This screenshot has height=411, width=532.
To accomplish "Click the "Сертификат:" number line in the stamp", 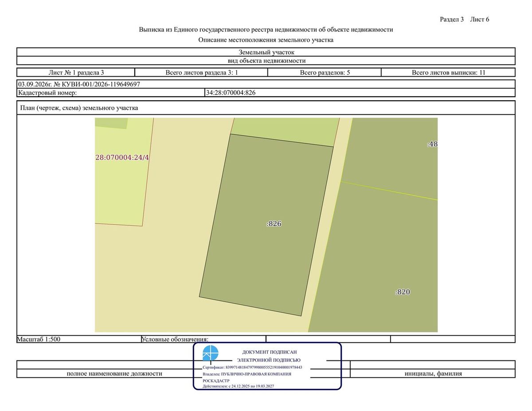I will pyautogui.click(x=252, y=368).
